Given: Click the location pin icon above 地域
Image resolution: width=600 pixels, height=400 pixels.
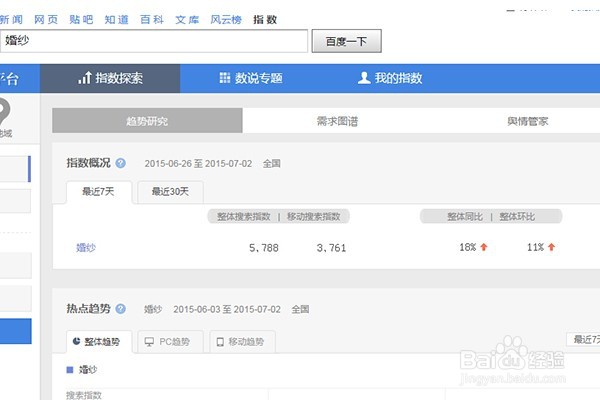Looking at the screenshot, I should tap(3, 111).
